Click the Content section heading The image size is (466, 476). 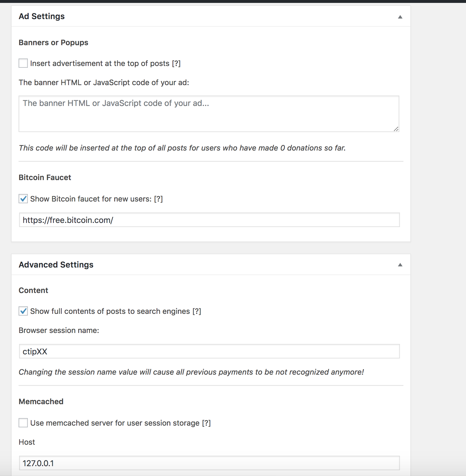click(33, 290)
